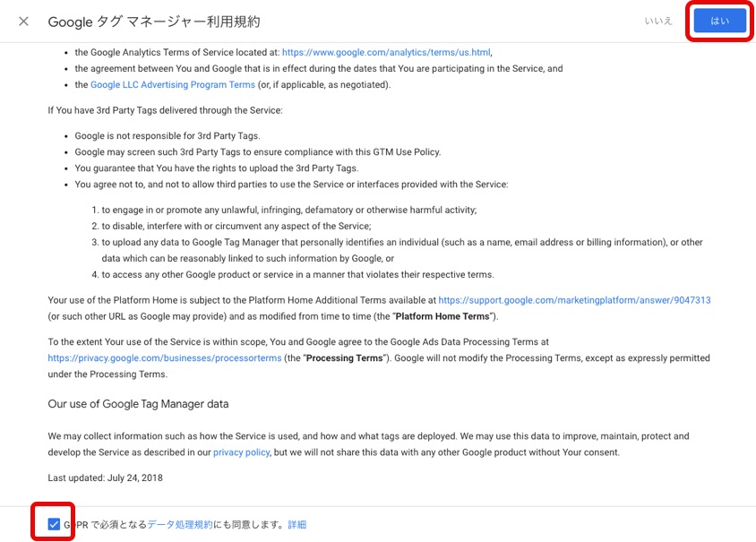Click the 'Our use of Google Tag Manager data' heading
The width and height of the screenshot is (756, 542).
[138, 404]
